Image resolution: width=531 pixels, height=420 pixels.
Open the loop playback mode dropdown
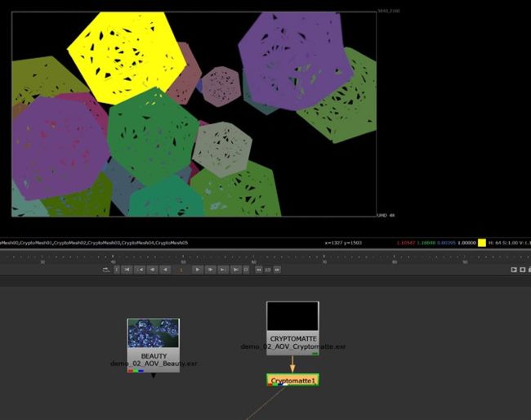105,269
